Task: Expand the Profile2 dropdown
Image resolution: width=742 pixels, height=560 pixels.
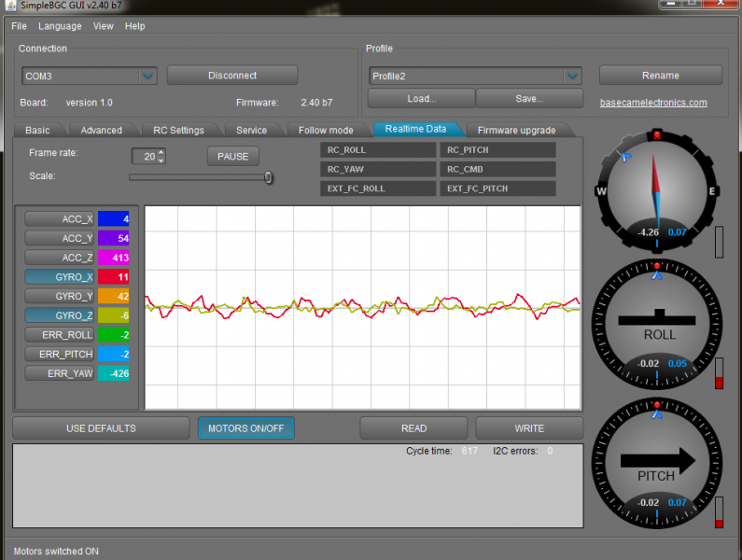Action: pyautogui.click(x=571, y=77)
